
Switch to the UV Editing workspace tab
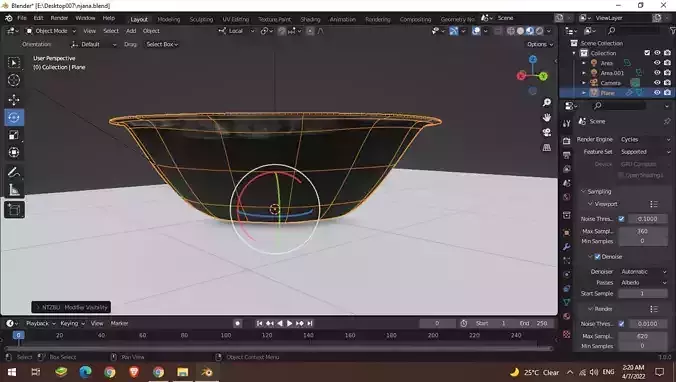tap(235, 19)
